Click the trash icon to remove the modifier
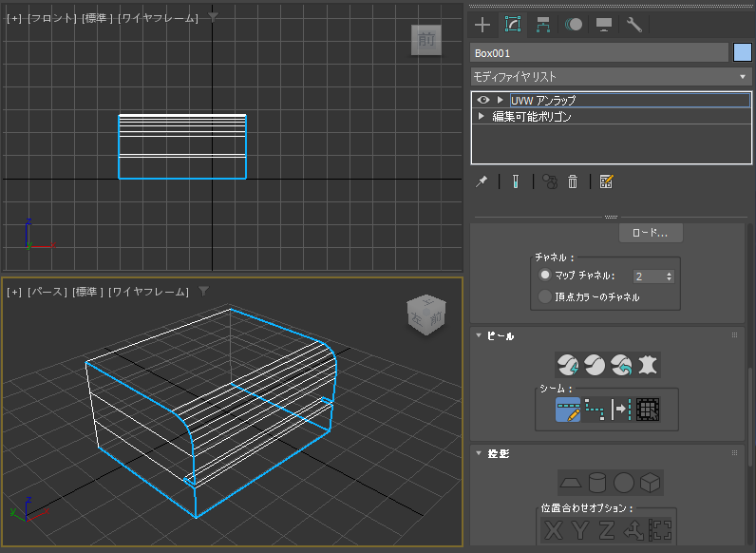 tap(573, 181)
